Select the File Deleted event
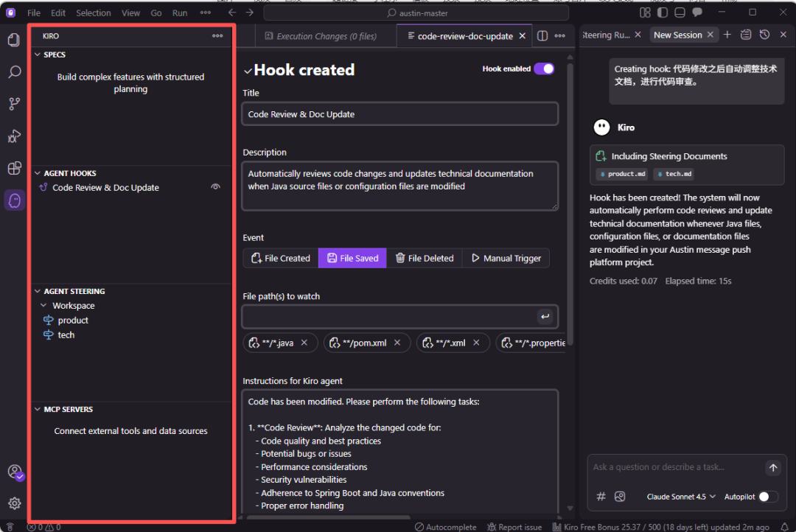 click(x=425, y=258)
